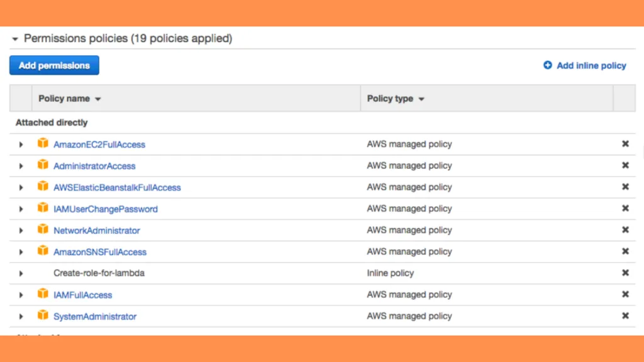Expand the AmazonSNSFullAccess policy details
Screen dimensions: 644x362
pos(21,252)
